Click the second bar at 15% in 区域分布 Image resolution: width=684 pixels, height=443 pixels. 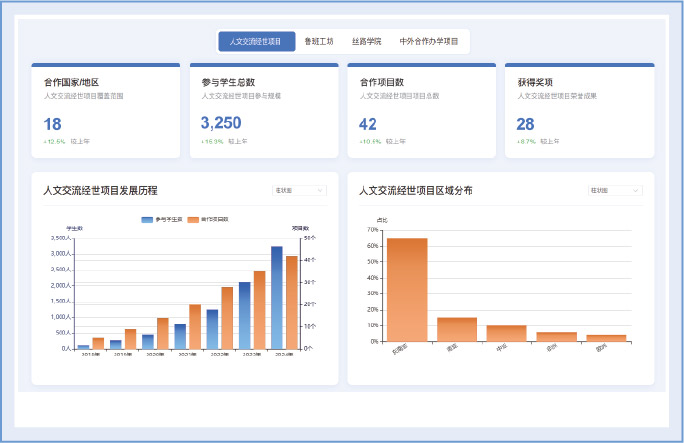(x=457, y=329)
